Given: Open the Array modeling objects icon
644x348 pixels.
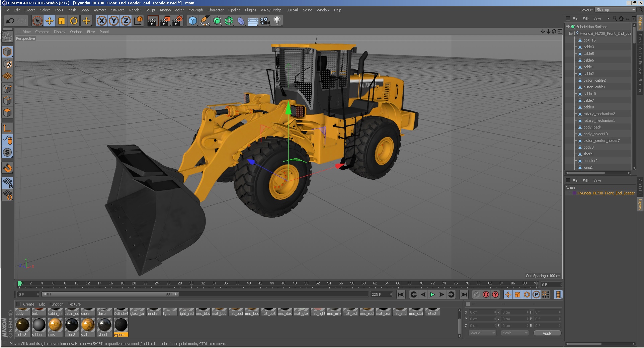Looking at the screenshot, I should [229, 21].
